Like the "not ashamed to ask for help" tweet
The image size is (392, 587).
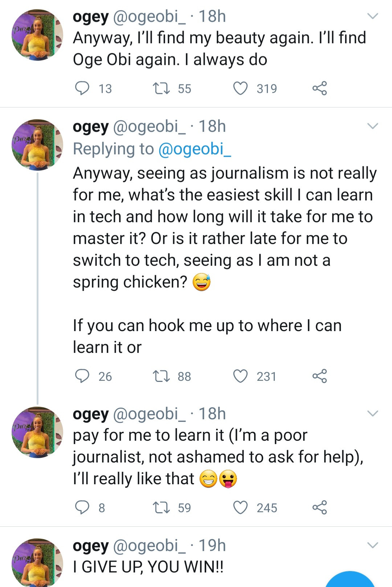(x=240, y=507)
